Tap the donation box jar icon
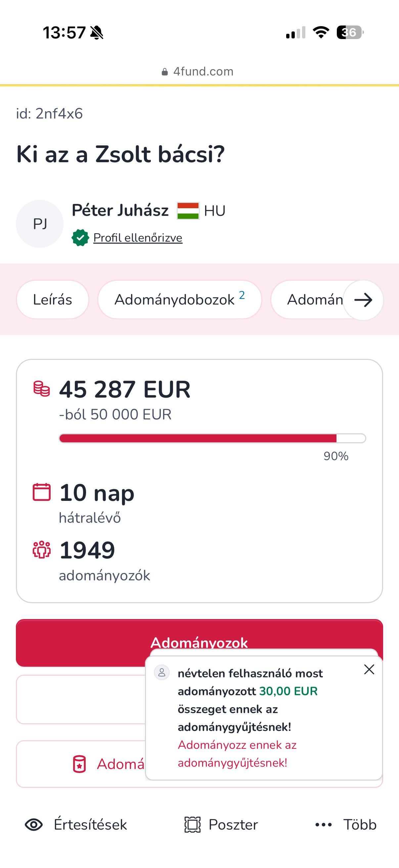Image resolution: width=399 pixels, height=868 pixels. pos(79,764)
